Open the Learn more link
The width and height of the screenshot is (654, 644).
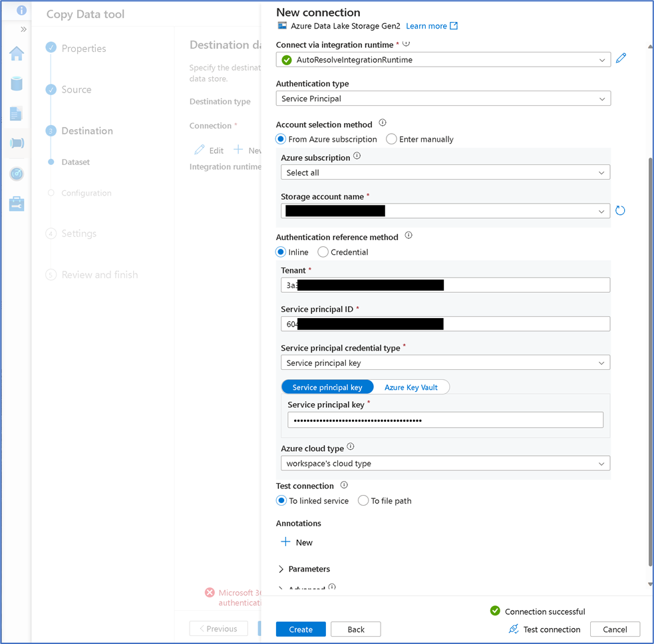tap(426, 26)
